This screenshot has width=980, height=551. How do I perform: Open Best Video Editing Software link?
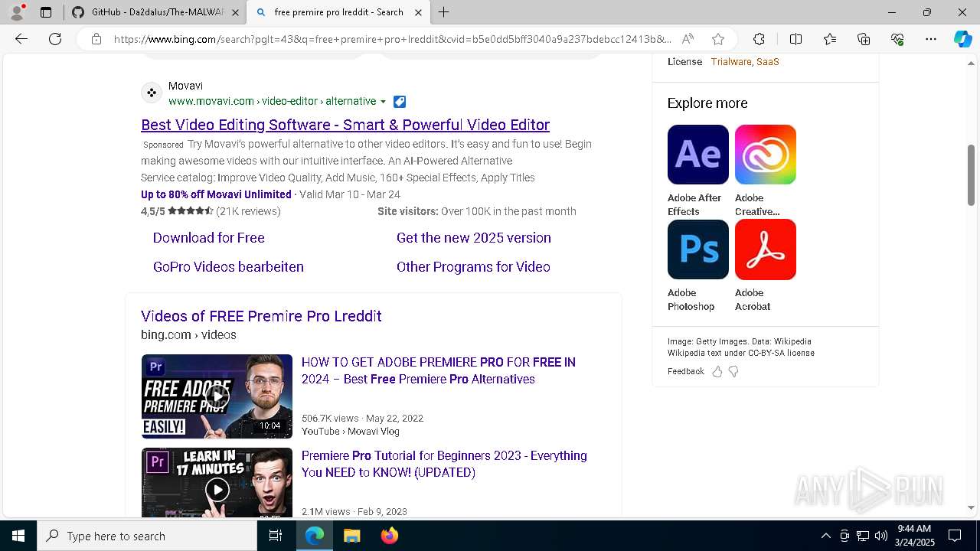click(x=345, y=125)
